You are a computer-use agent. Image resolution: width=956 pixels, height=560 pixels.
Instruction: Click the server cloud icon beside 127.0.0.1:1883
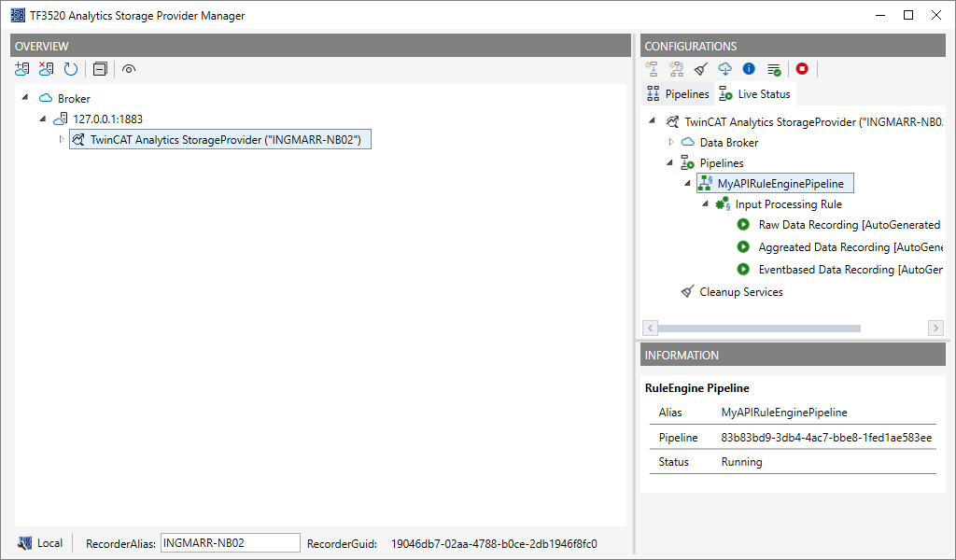[x=61, y=119]
